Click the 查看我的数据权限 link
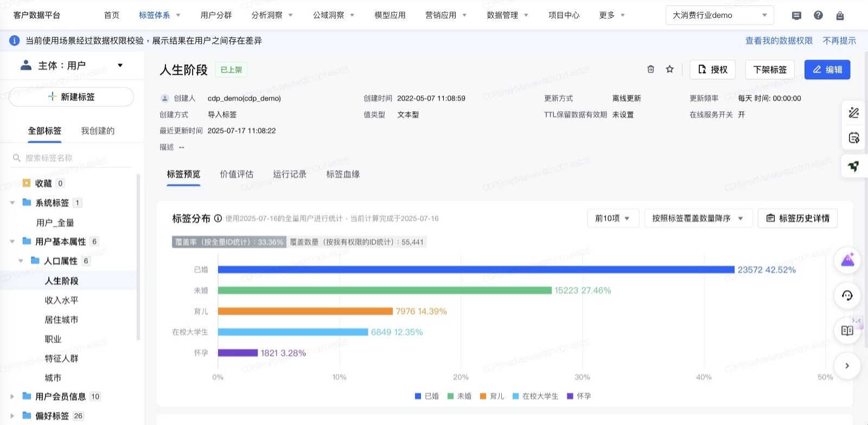Screen dimensions: 868x425 click(x=778, y=41)
